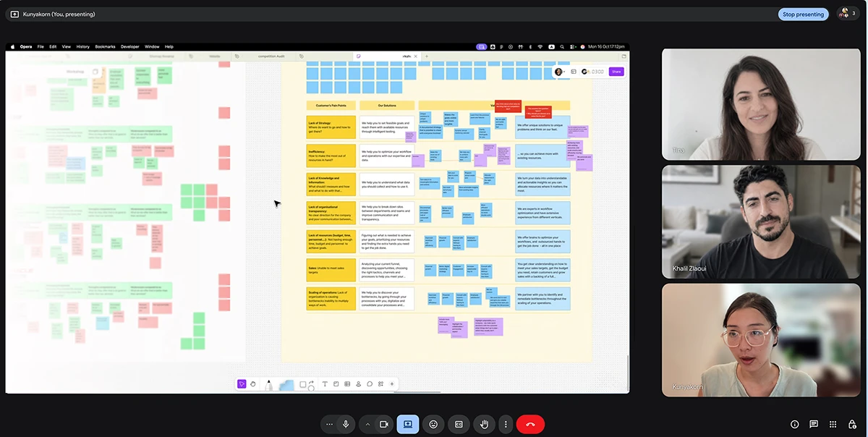Open the Help menu

pos(169,46)
